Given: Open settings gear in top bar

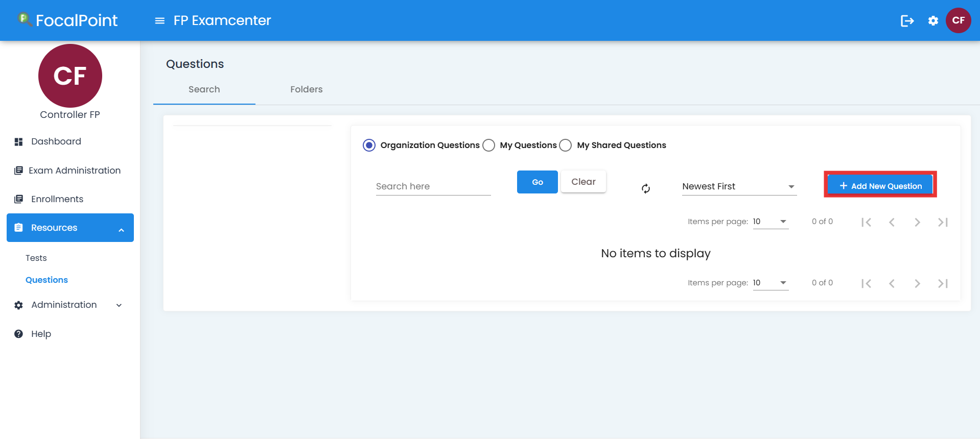Looking at the screenshot, I should (x=933, y=20).
